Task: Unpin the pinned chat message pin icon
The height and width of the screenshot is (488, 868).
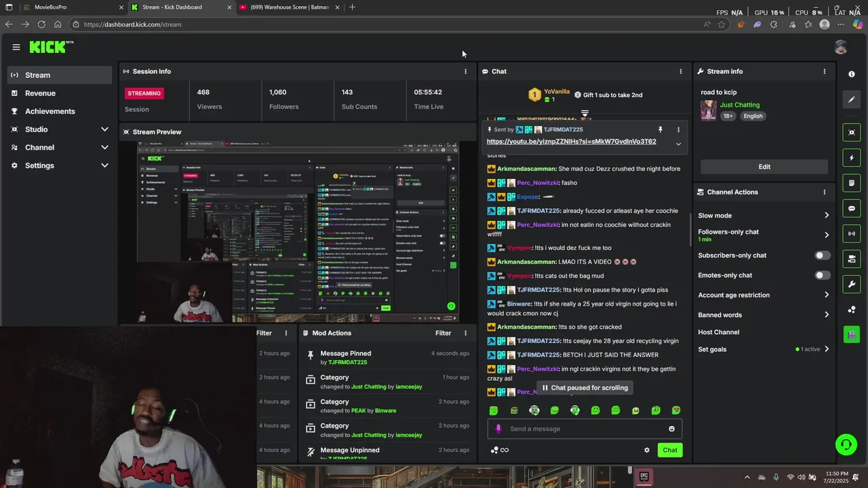Action: pyautogui.click(x=660, y=129)
